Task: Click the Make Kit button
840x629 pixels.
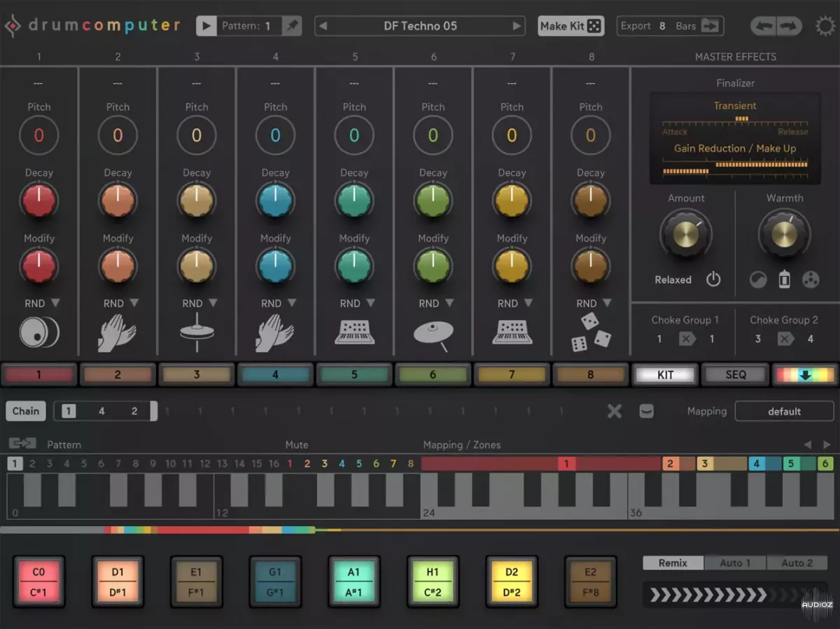Action: click(571, 26)
